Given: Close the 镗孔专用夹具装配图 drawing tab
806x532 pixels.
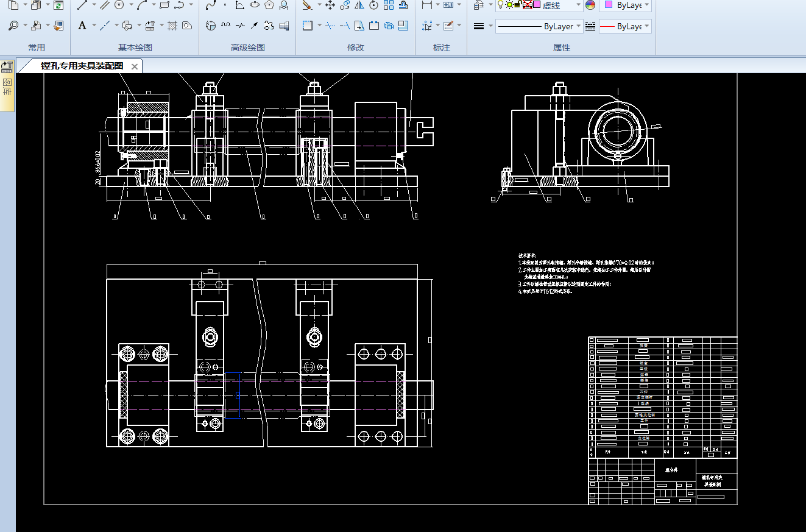Looking at the screenshot, I should pyautogui.click(x=135, y=66).
